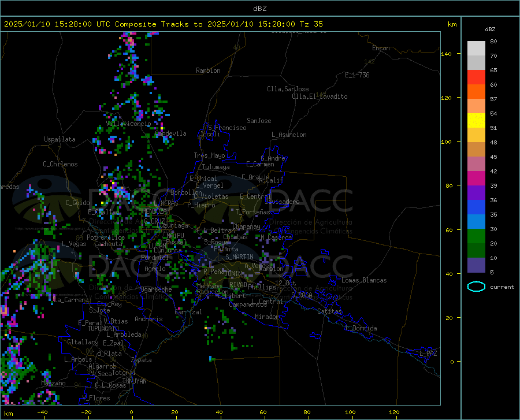The image size is (520, 420).
Task: Click the MENDOZA city label
Action: tap(154, 211)
